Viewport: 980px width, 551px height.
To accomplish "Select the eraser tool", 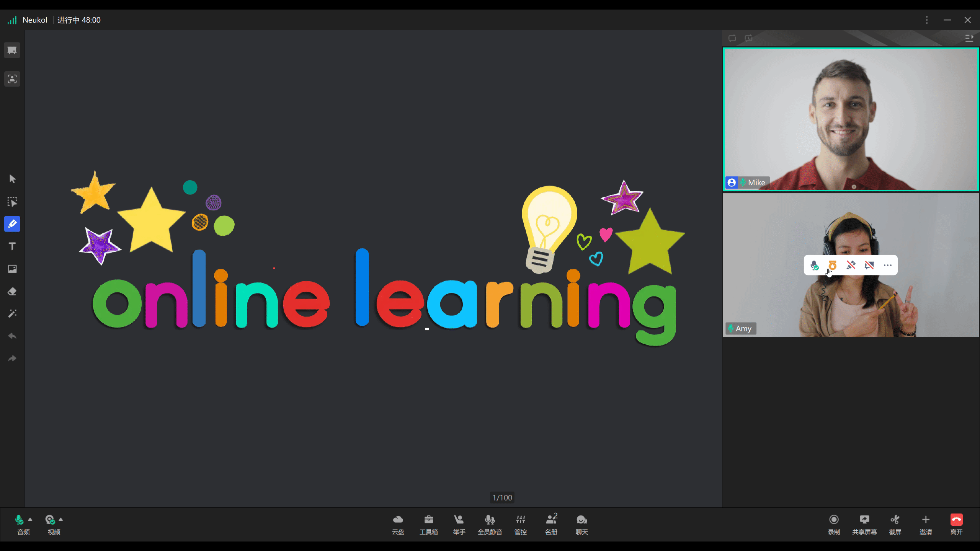I will pyautogui.click(x=12, y=292).
